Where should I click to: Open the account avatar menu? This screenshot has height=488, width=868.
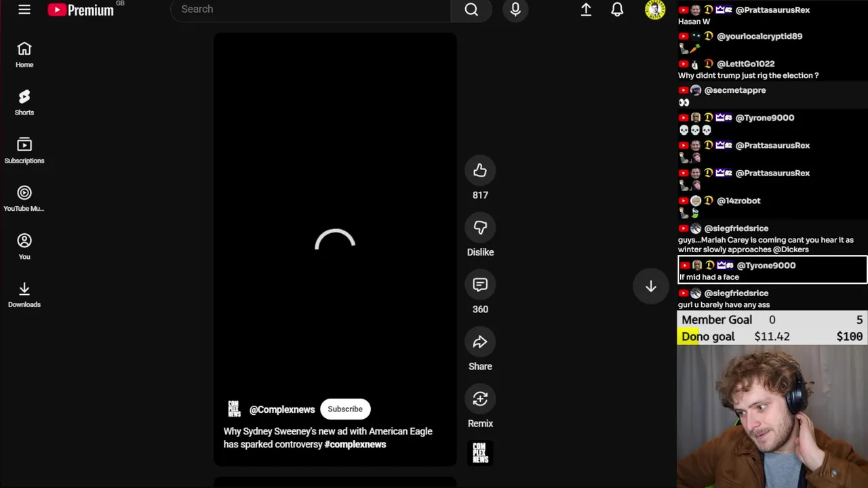coord(655,9)
